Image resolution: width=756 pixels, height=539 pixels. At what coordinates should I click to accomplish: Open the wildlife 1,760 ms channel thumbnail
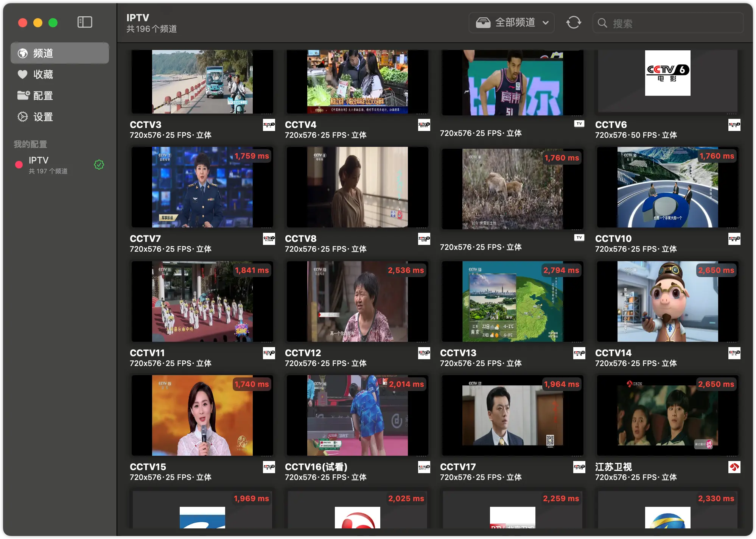point(513,189)
